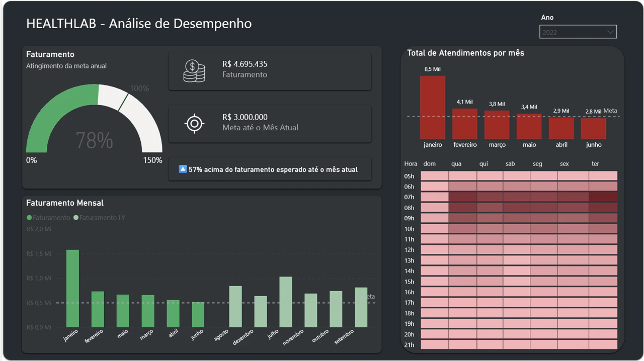Click the heatmap cell for ter at 07h
This screenshot has height=361, width=644.
point(603,197)
